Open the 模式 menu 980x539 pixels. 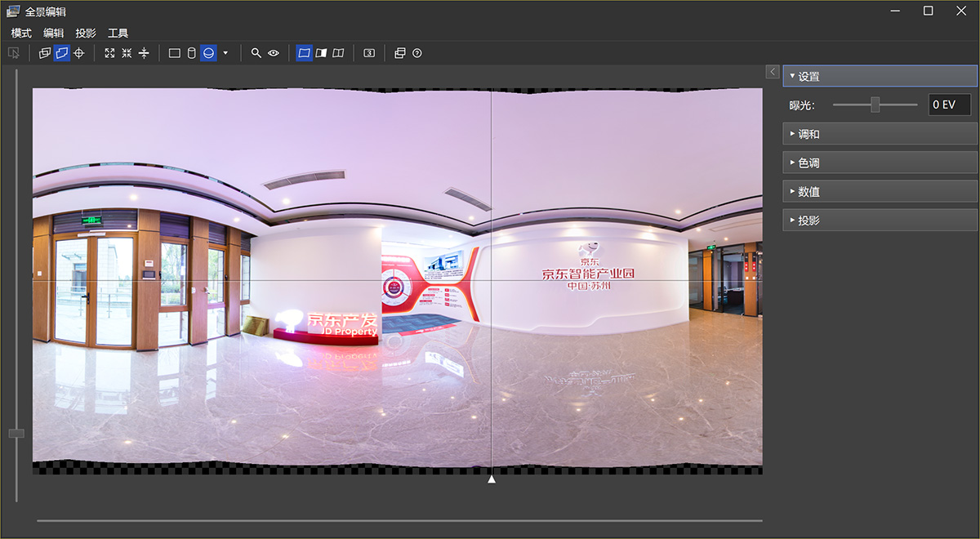point(21,33)
